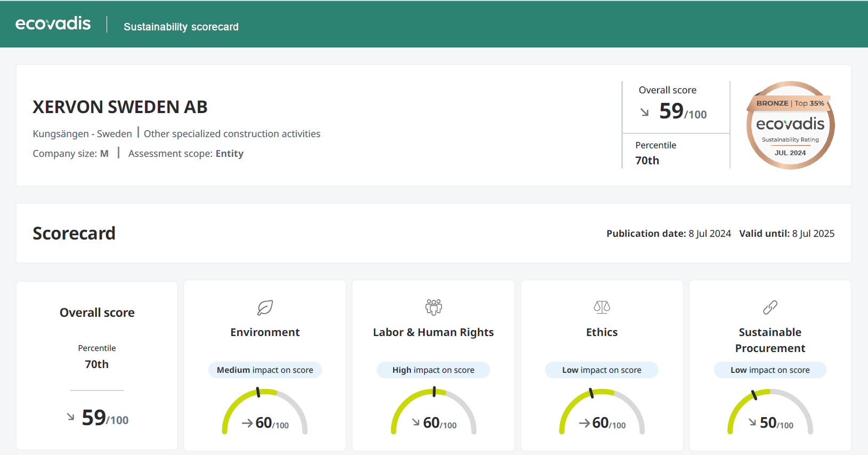Click the Labor & Human Rights people icon

(x=434, y=307)
